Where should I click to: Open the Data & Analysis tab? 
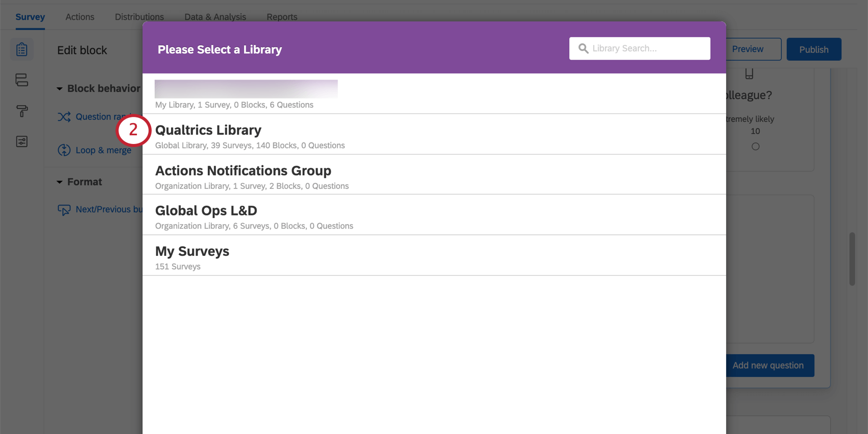pyautogui.click(x=215, y=17)
